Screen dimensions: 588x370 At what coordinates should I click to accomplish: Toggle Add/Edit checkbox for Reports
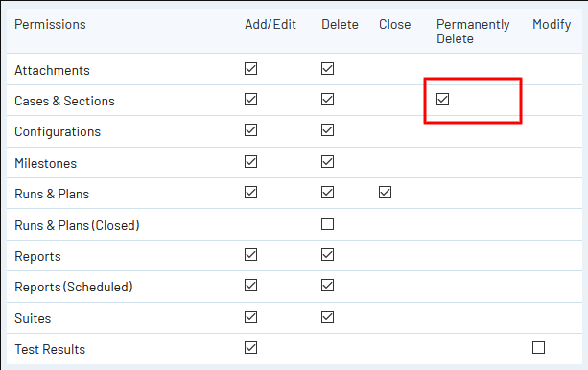coord(250,255)
